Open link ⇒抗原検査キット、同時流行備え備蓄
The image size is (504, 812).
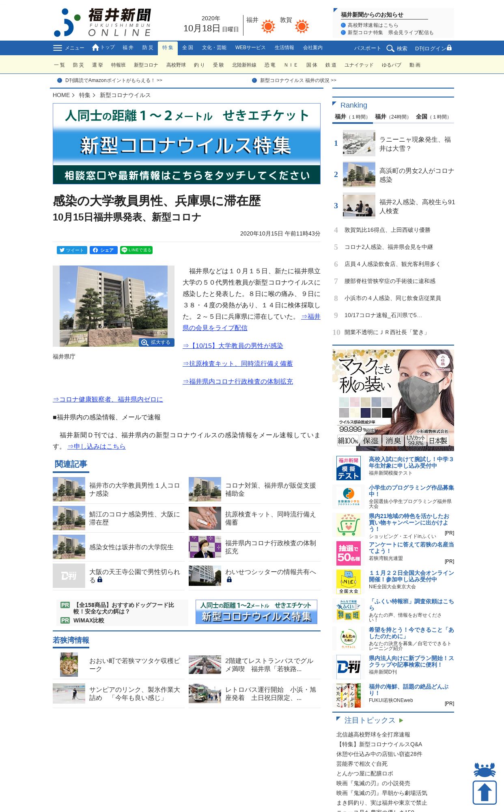tap(238, 363)
